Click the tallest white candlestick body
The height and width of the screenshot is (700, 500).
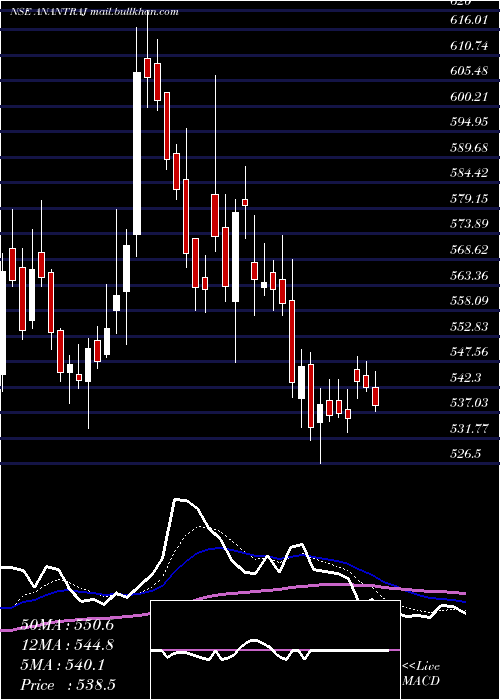point(137,153)
